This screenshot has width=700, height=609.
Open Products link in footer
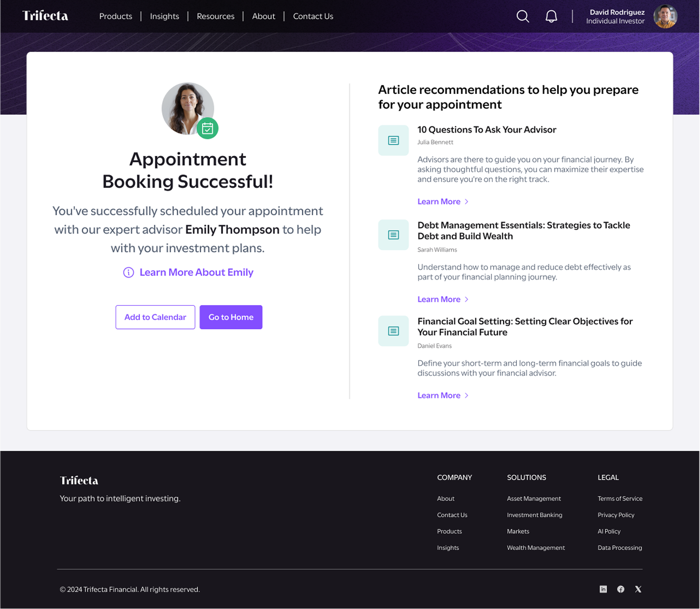(x=449, y=531)
